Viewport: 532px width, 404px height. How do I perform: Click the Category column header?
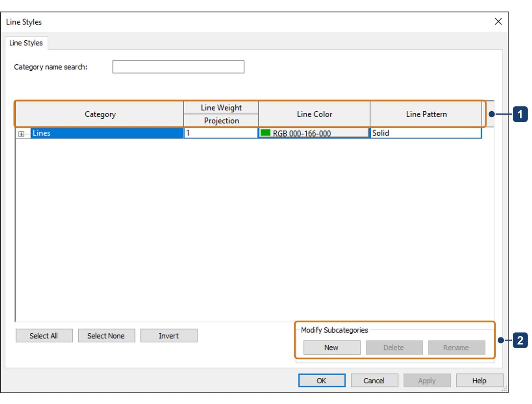pos(100,114)
